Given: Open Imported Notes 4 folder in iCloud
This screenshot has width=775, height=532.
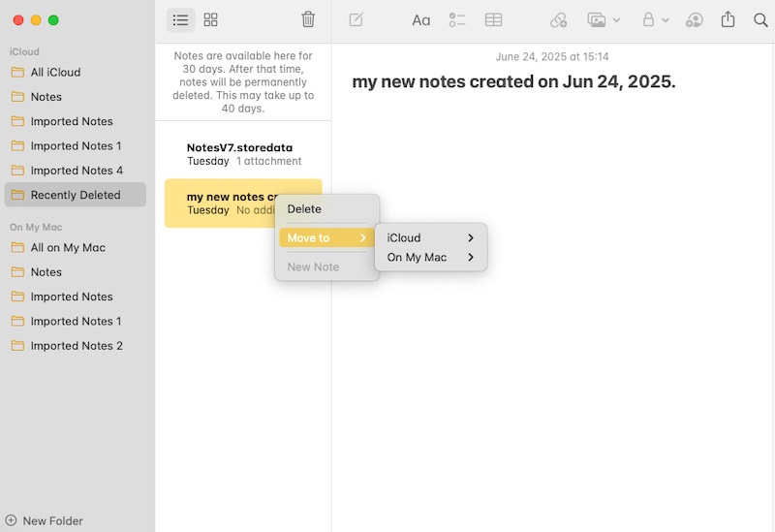Looking at the screenshot, I should [x=77, y=171].
